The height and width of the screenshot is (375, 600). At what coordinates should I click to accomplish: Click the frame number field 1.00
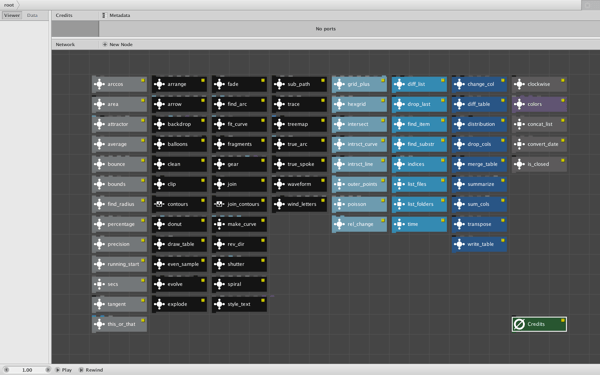pos(27,370)
